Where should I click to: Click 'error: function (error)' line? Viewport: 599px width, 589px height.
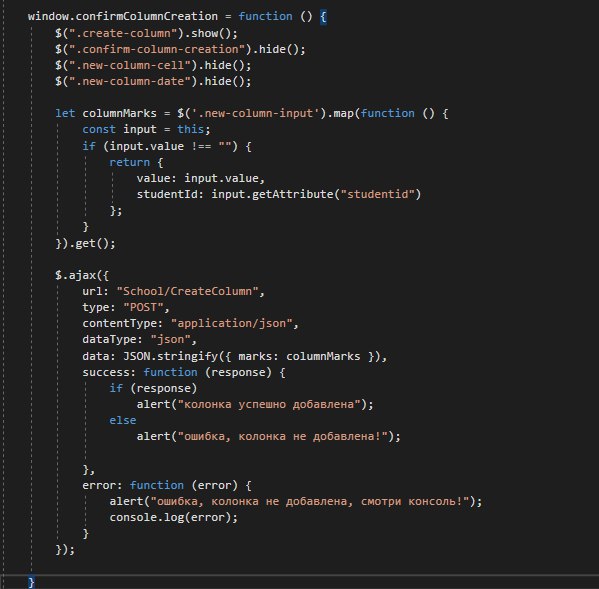167,485
